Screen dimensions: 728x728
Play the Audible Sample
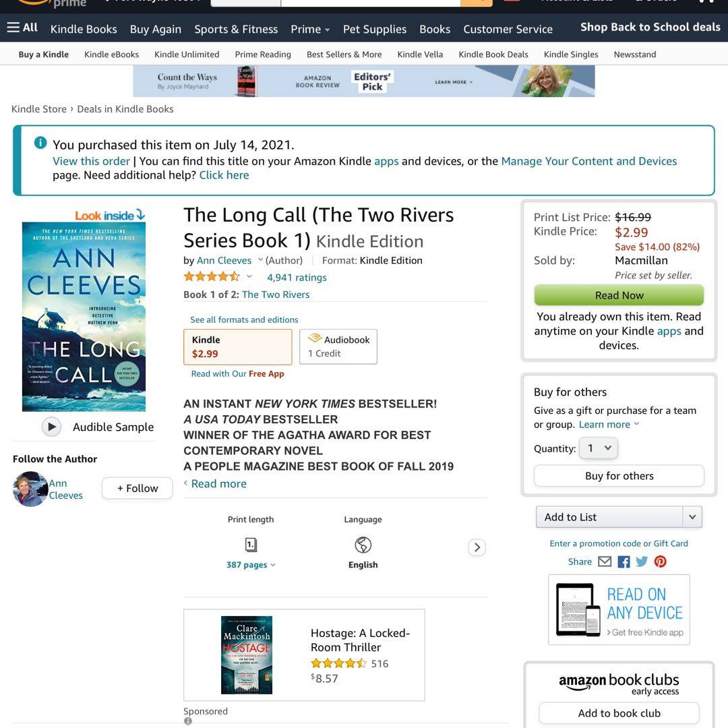pyautogui.click(x=51, y=427)
